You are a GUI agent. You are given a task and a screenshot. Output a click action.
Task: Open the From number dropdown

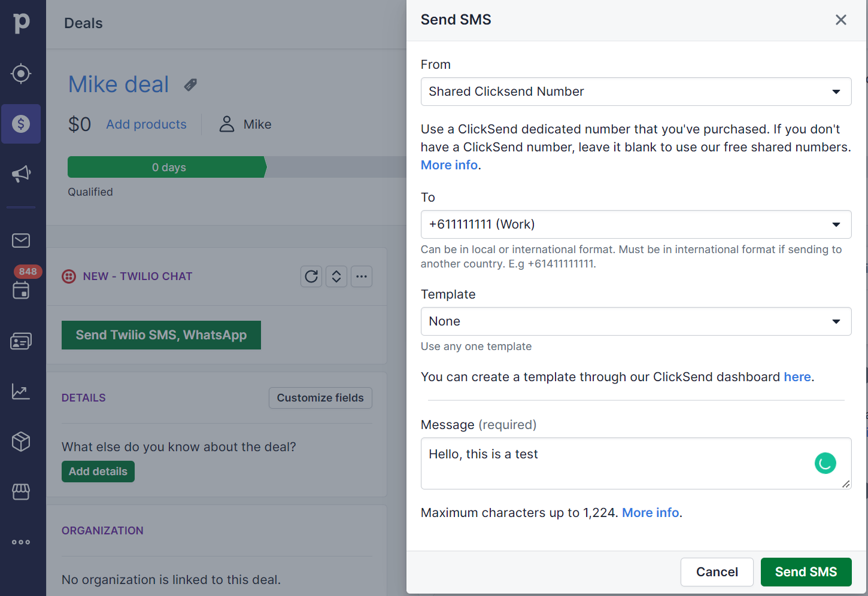[636, 92]
